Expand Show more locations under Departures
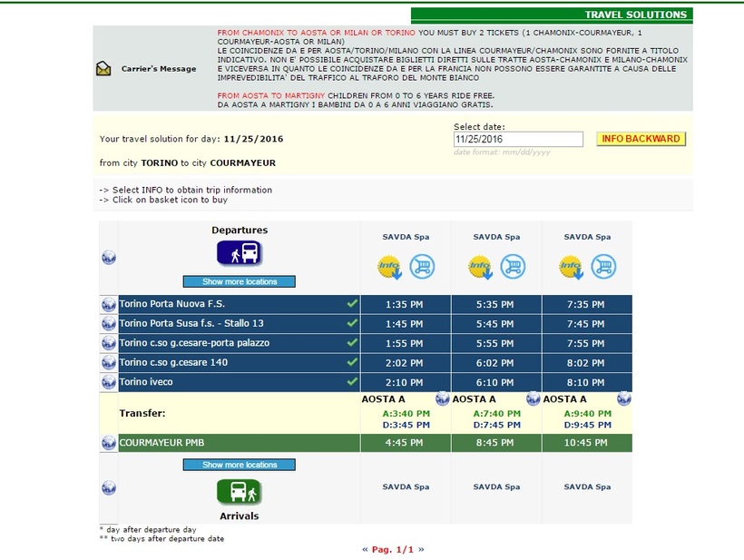 240,281
